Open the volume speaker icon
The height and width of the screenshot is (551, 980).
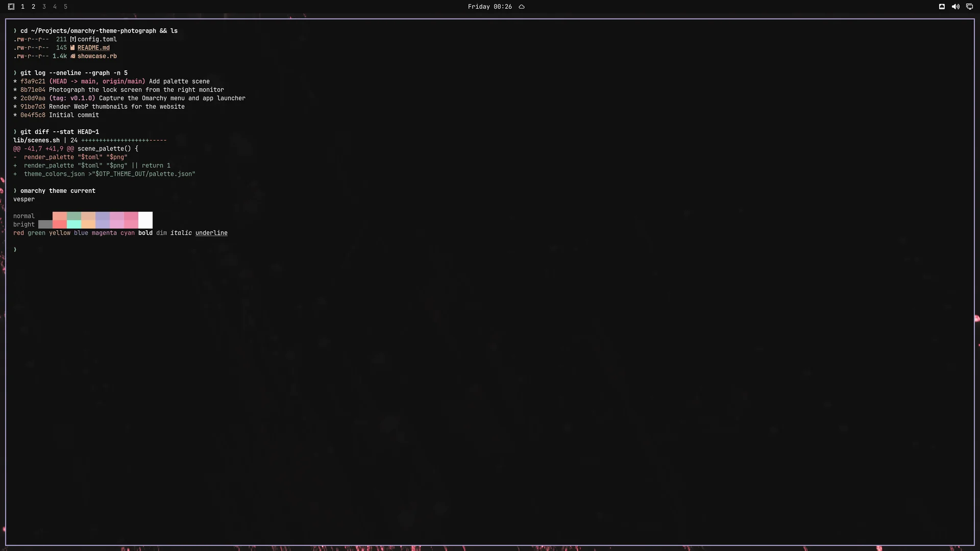click(955, 7)
